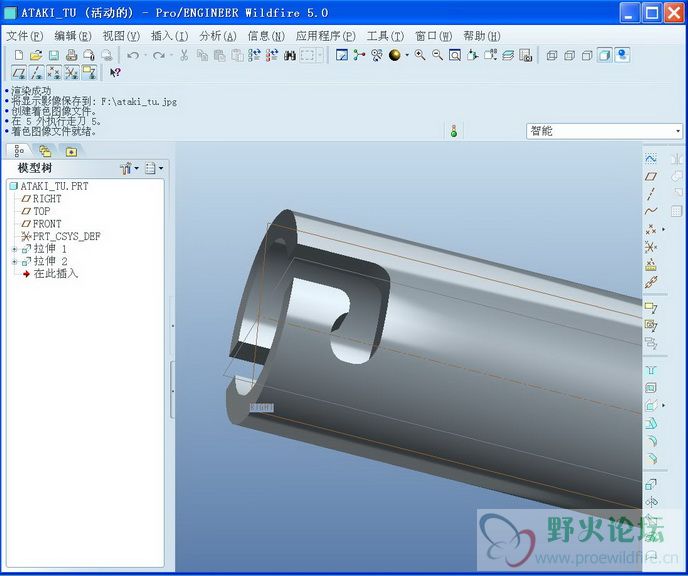
Task: Select the RIGHT datum plane in tree
Action: click(x=42, y=199)
